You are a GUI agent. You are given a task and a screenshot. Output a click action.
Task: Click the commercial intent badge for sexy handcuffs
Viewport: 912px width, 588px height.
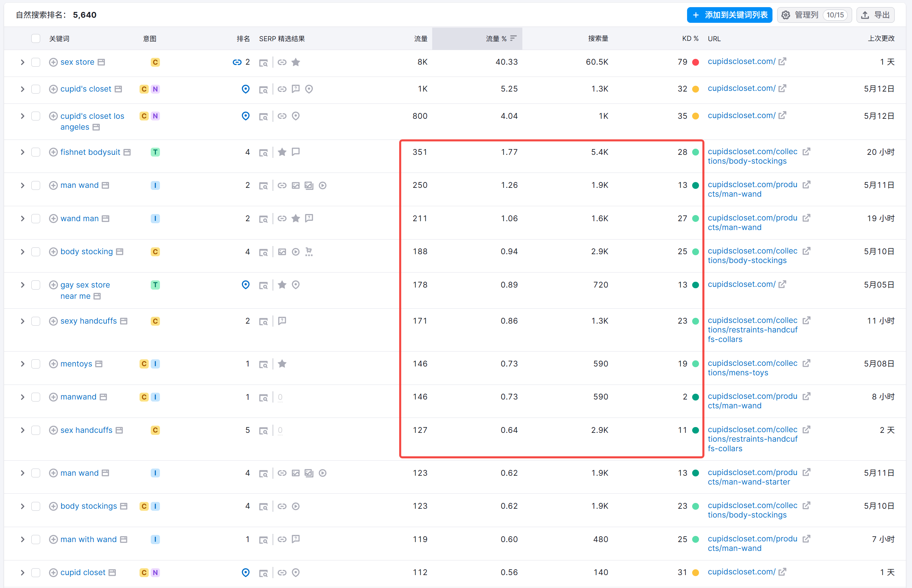156,322
